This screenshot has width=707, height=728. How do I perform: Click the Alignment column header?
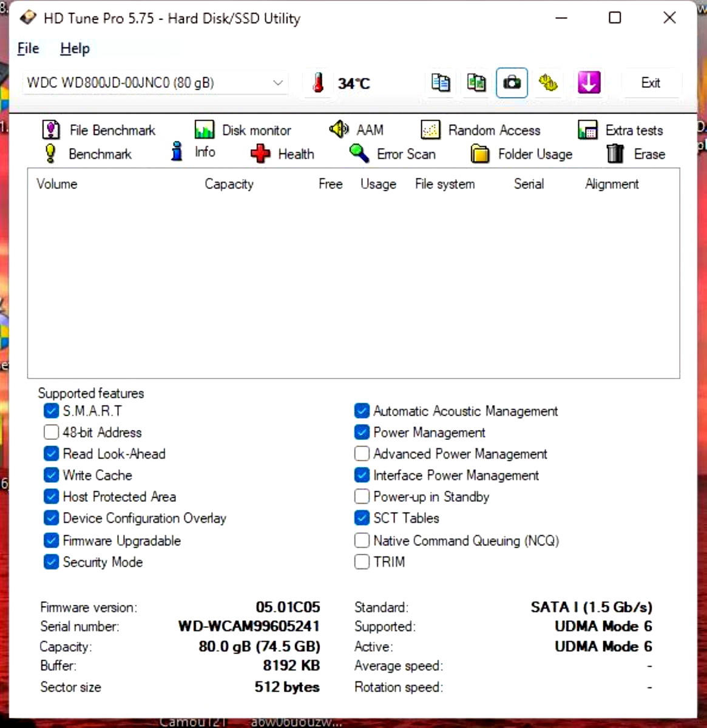click(x=612, y=184)
